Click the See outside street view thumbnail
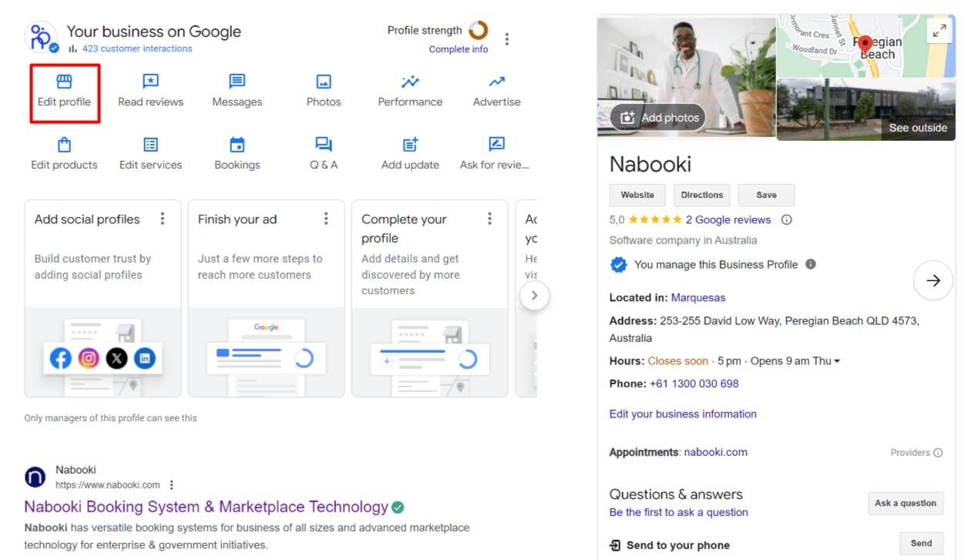This screenshot has width=965, height=560. [866, 109]
